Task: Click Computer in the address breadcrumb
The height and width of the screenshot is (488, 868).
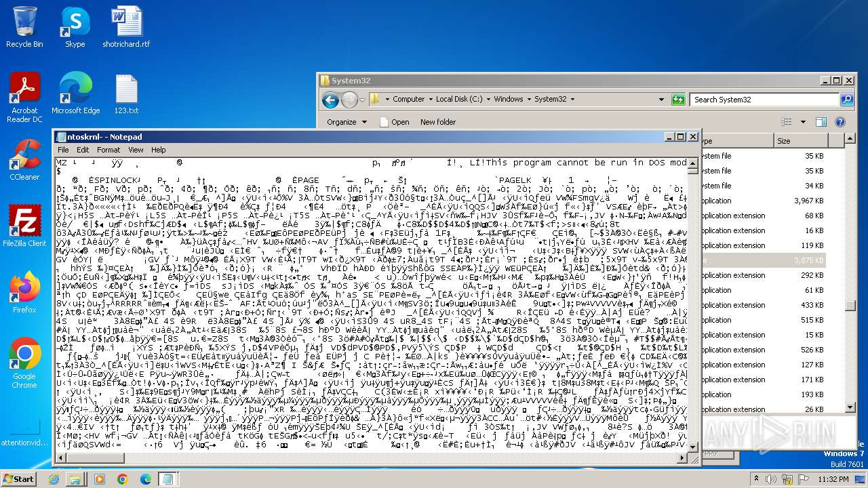Action: (409, 99)
